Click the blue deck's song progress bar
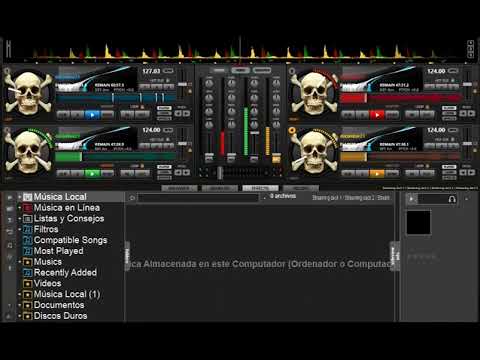Screen dimensions: 480x360 tap(116, 98)
